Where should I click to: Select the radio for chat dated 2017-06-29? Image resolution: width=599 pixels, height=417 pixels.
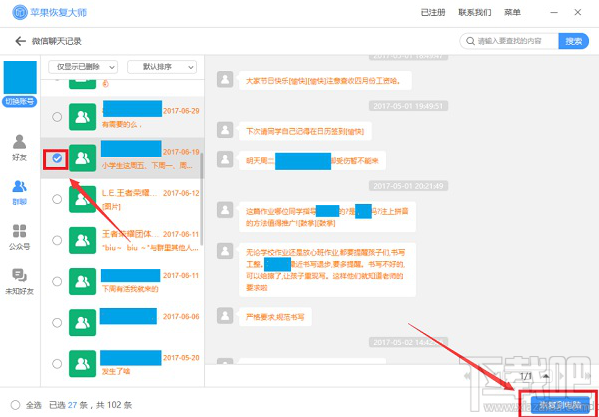(57, 117)
